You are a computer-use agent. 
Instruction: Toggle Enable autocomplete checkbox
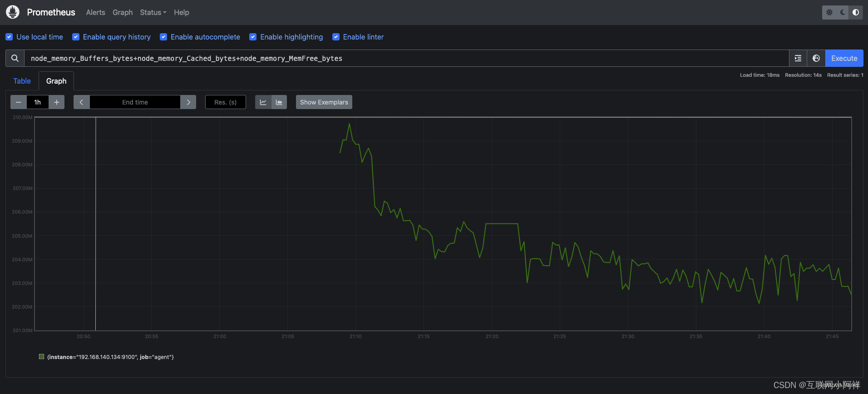click(x=163, y=37)
